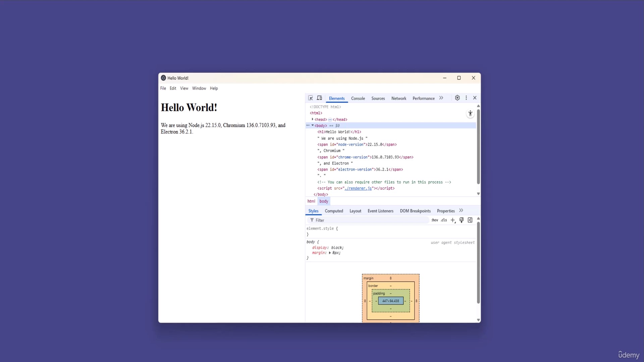Viewport: 644px width, 362px height.
Task: Select the Styles tab
Action: [313, 211]
